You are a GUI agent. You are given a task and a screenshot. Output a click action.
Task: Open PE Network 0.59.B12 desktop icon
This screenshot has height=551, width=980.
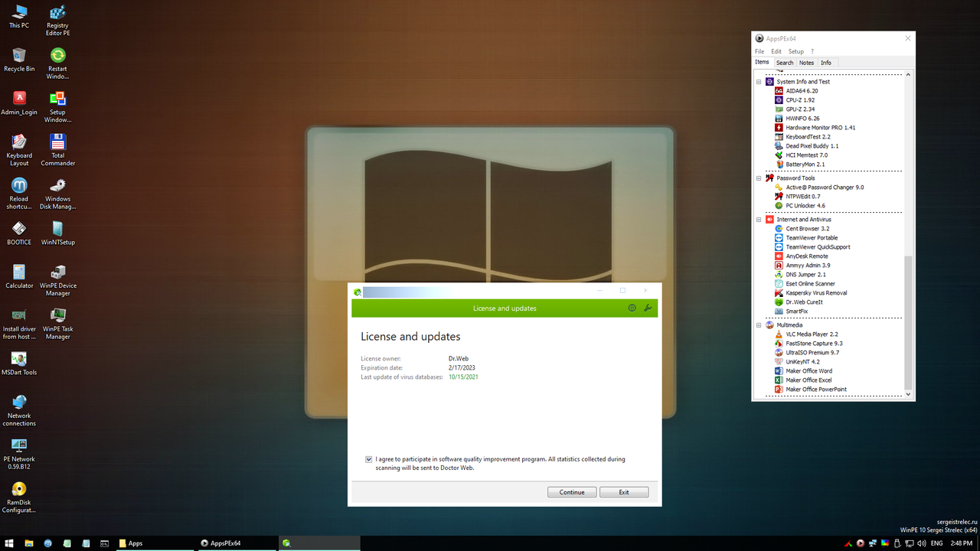pos(19,453)
